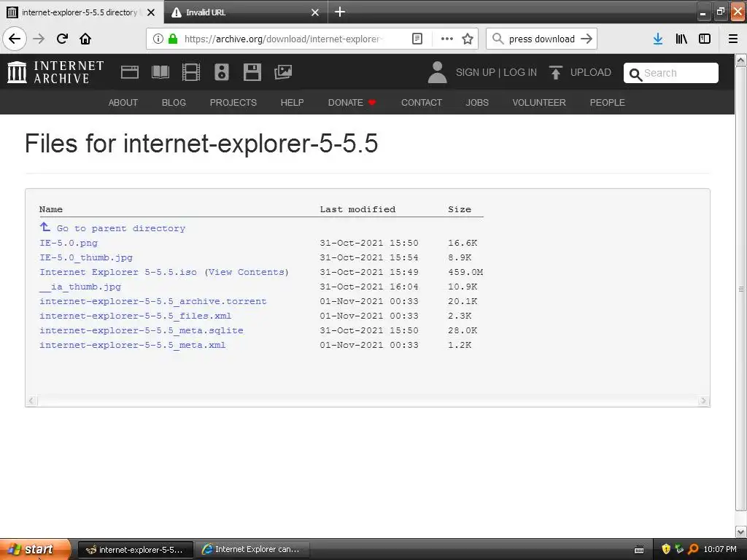Download the _meta.sqlite file
This screenshot has width=747, height=560.
click(142, 330)
